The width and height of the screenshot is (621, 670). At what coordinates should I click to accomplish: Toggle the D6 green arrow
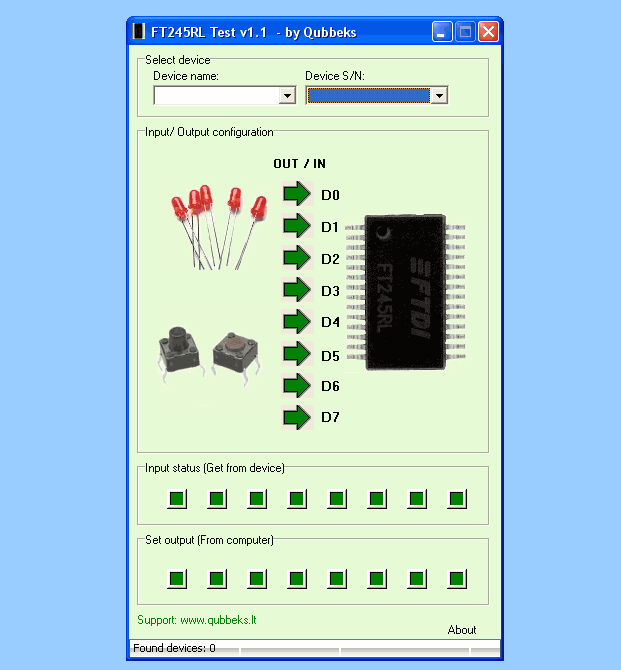(x=297, y=385)
